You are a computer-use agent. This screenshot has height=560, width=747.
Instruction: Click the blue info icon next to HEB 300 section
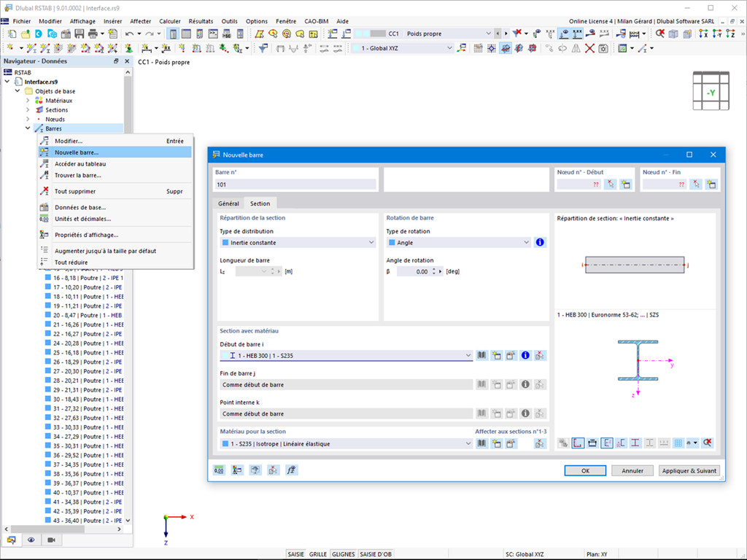pyautogui.click(x=525, y=355)
